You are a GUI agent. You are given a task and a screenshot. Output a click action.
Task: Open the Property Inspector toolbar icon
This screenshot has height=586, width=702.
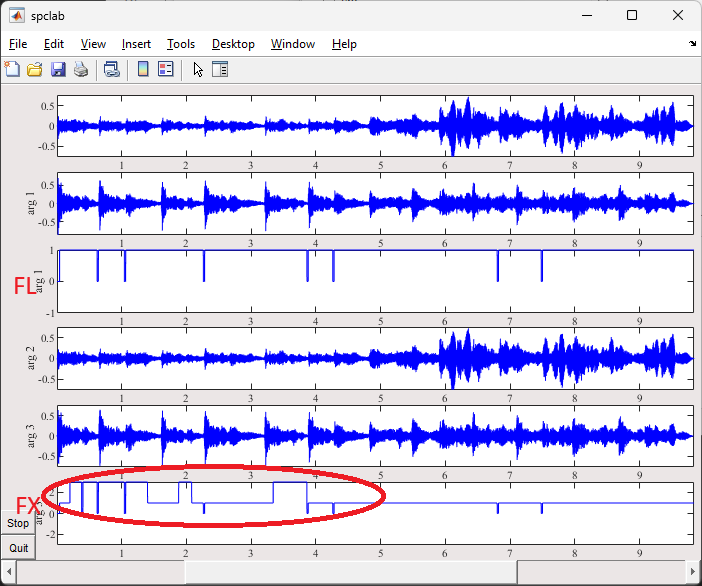click(x=220, y=69)
